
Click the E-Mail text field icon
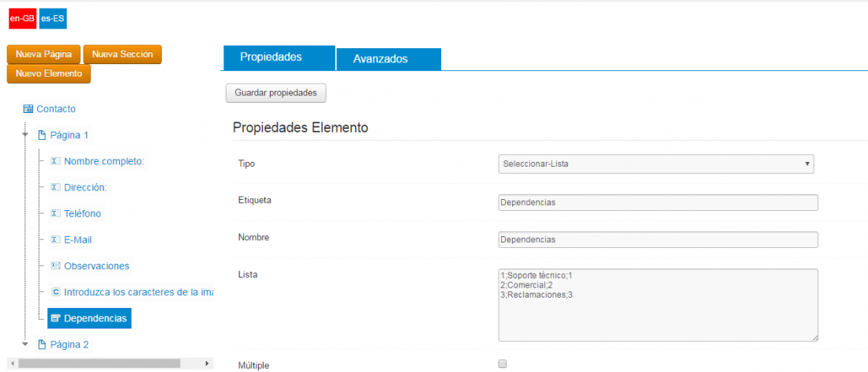[55, 239]
